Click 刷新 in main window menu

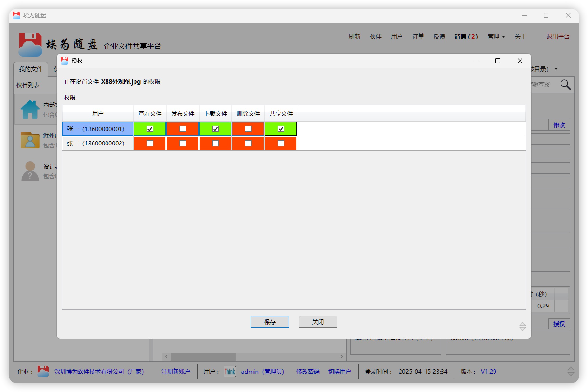(354, 37)
